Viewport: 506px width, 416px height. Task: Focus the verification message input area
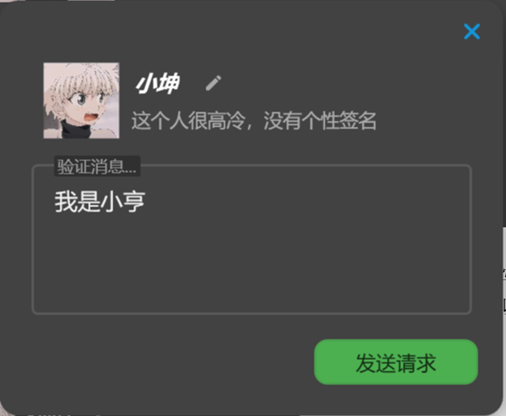click(252, 239)
